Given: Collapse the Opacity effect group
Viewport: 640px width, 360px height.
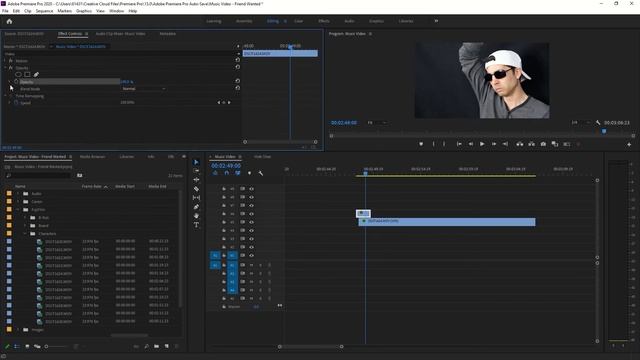Looking at the screenshot, I should coord(5,67).
